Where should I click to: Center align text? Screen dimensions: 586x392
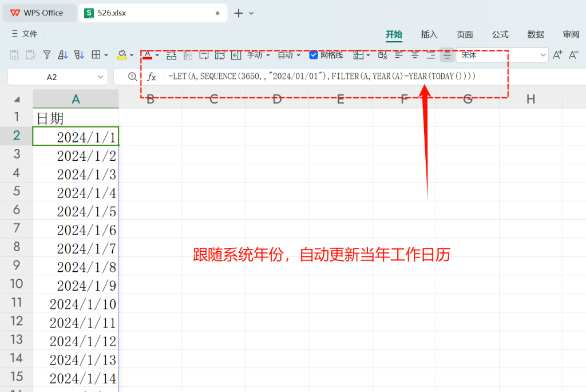[415, 55]
